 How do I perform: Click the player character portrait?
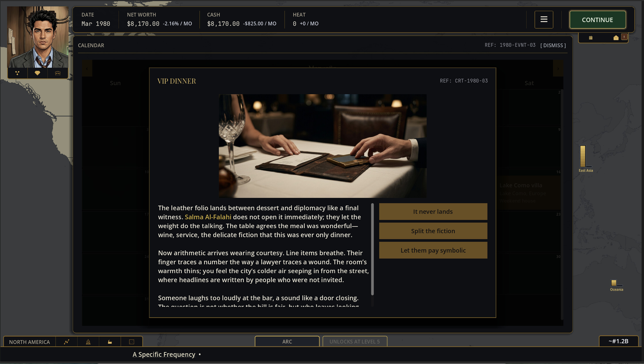tap(38, 37)
